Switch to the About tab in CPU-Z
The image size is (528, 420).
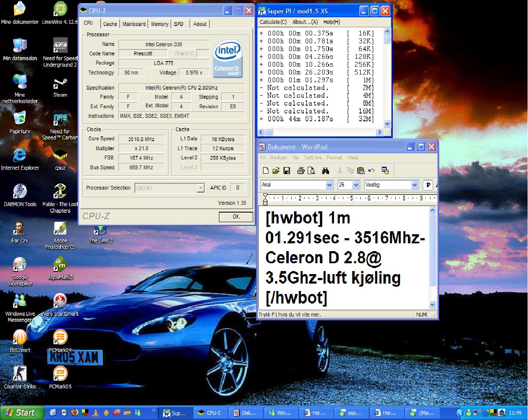pyautogui.click(x=200, y=24)
